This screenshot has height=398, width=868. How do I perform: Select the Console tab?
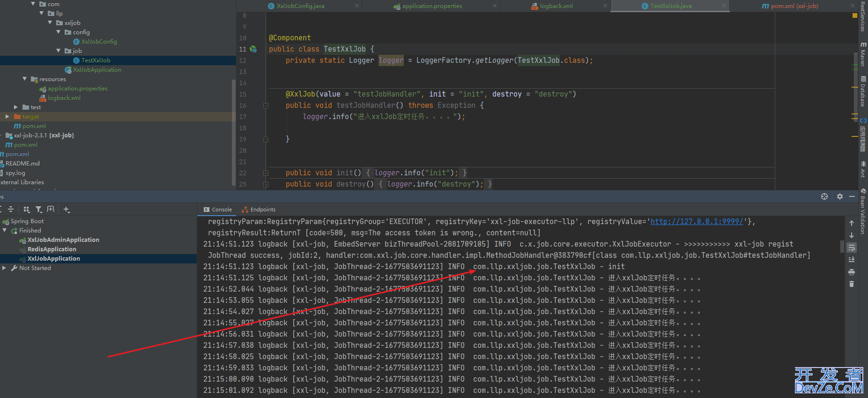[x=218, y=210]
